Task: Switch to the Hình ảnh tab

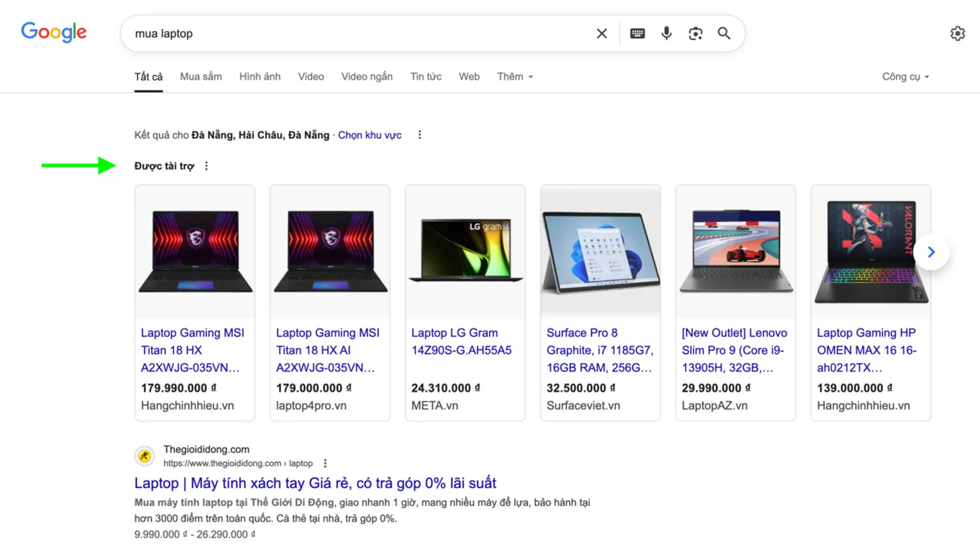Action: (x=260, y=77)
